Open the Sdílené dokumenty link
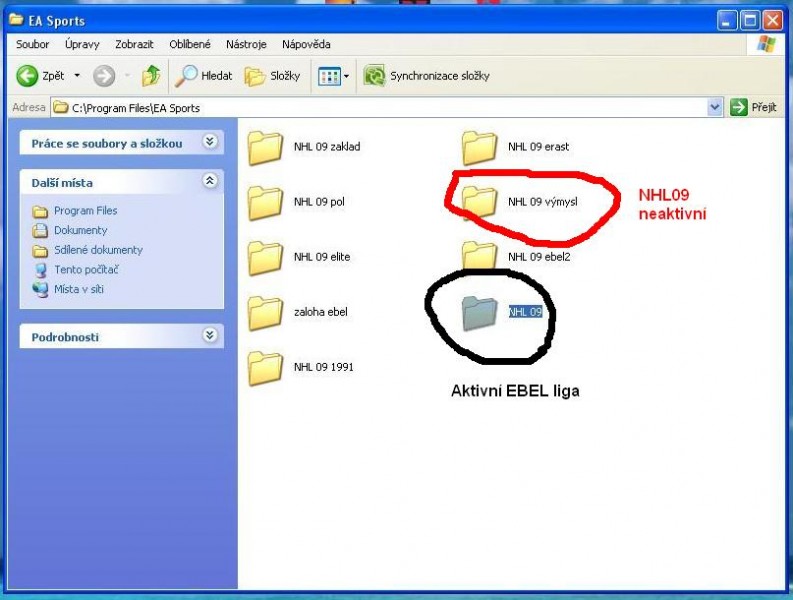 [98, 250]
